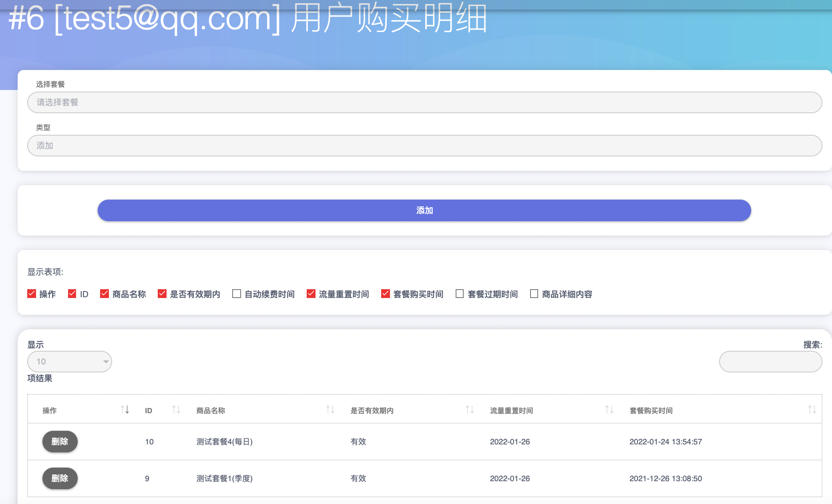Uncheck the ID column display checkbox

(x=72, y=294)
